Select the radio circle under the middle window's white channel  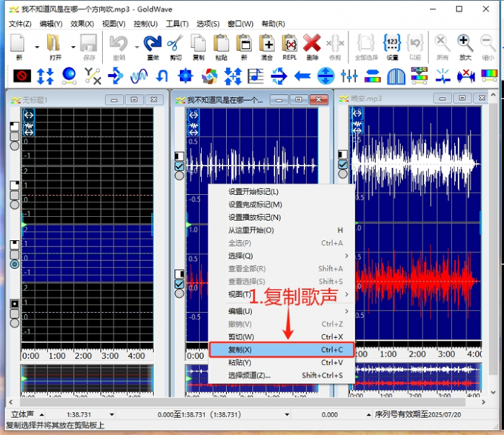[179, 176]
